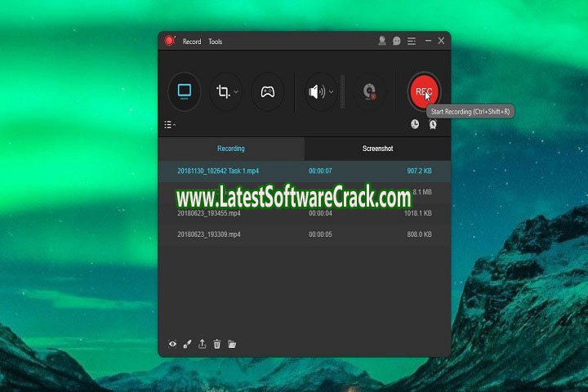The image size is (588, 392).
Task: Open the output folder icon
Action: click(232, 345)
